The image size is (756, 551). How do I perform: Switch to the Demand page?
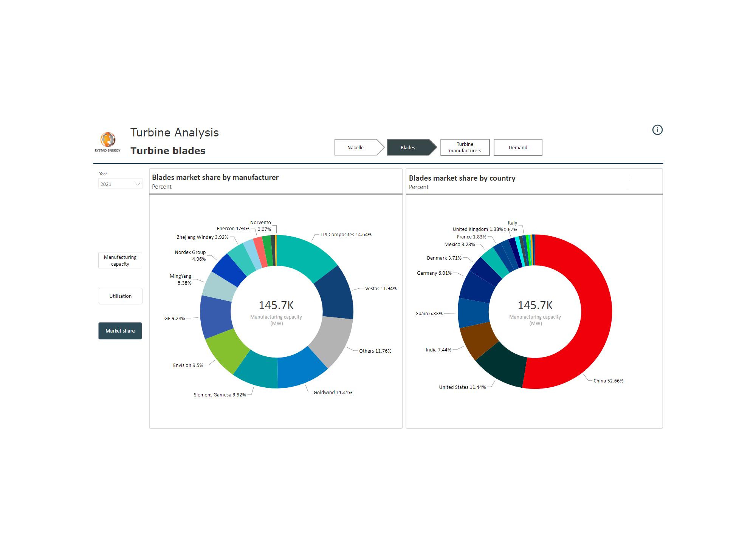pos(518,147)
